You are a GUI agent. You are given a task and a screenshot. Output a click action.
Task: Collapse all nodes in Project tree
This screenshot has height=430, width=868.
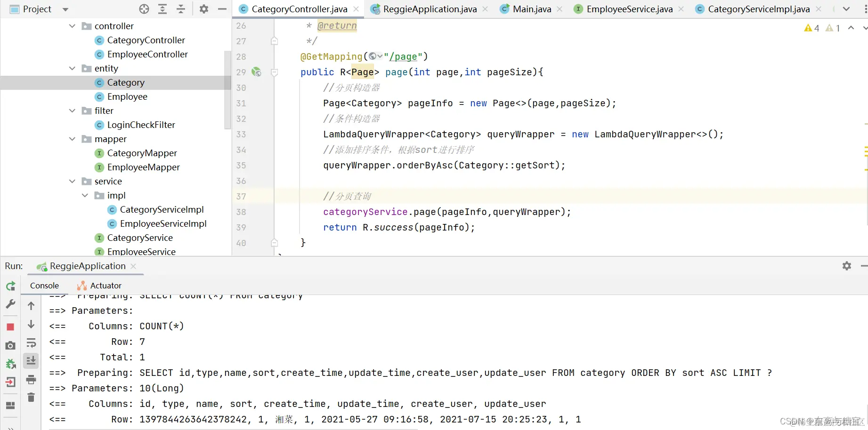coord(181,9)
